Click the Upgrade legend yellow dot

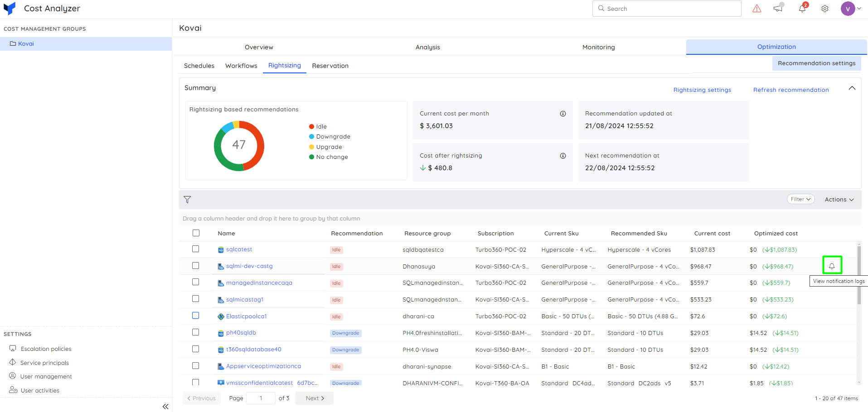(311, 147)
